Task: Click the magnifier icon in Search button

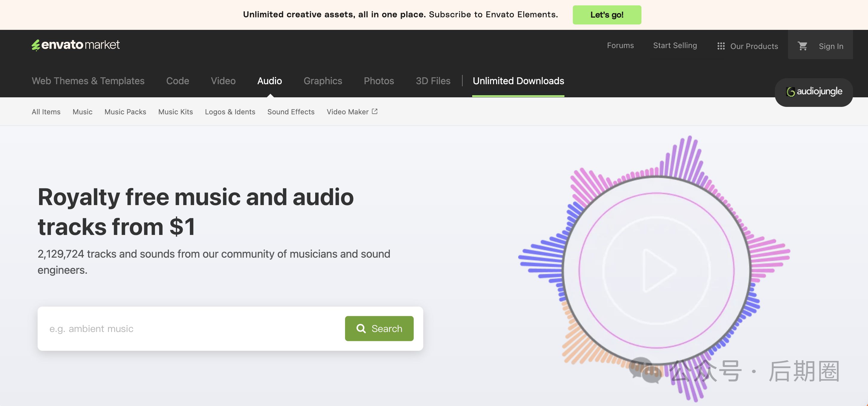Action: tap(361, 328)
